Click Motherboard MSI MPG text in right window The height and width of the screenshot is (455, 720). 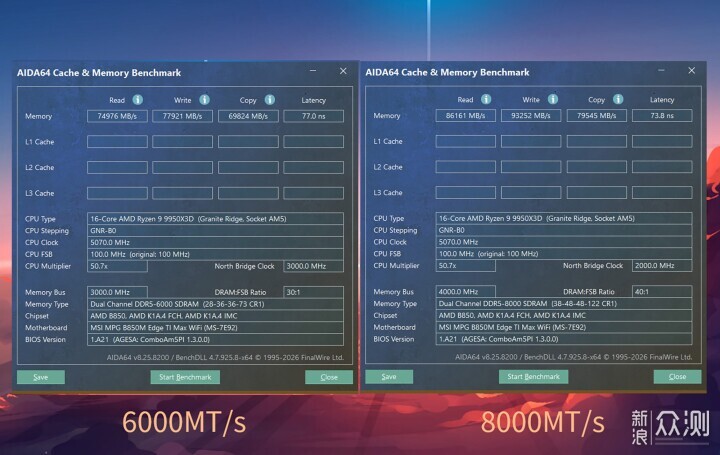564,327
